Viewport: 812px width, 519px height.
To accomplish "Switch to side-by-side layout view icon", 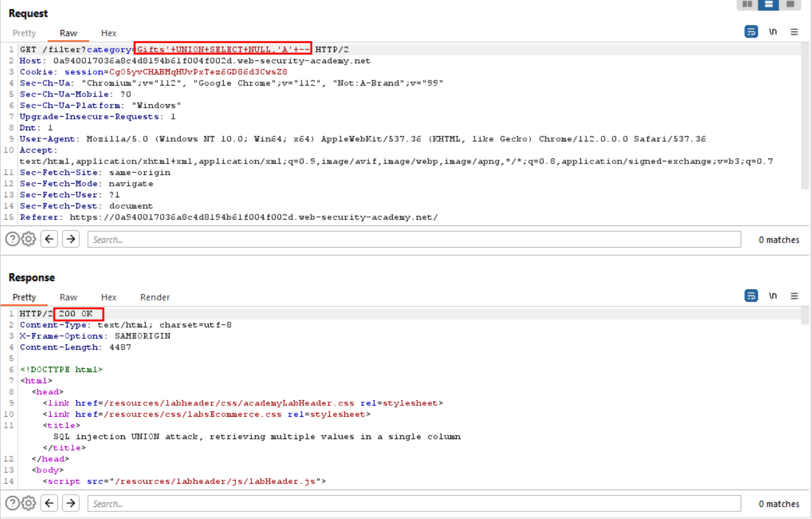I will pos(747,4).
